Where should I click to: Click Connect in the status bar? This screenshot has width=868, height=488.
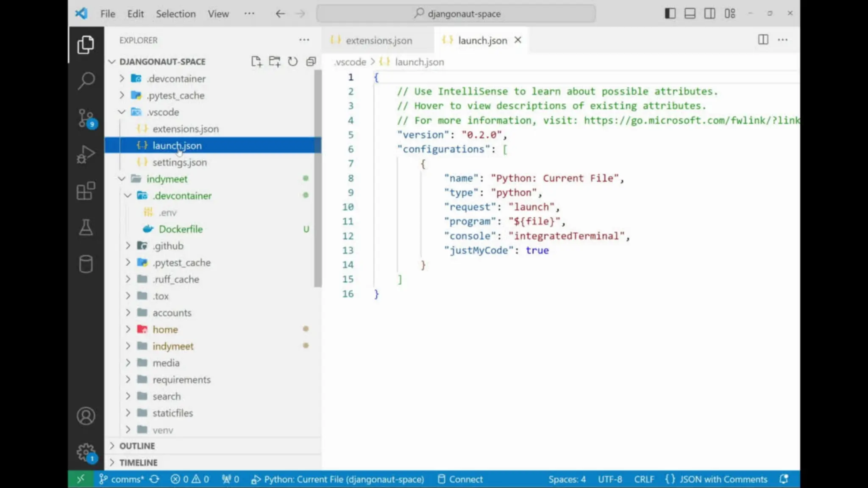pos(460,479)
